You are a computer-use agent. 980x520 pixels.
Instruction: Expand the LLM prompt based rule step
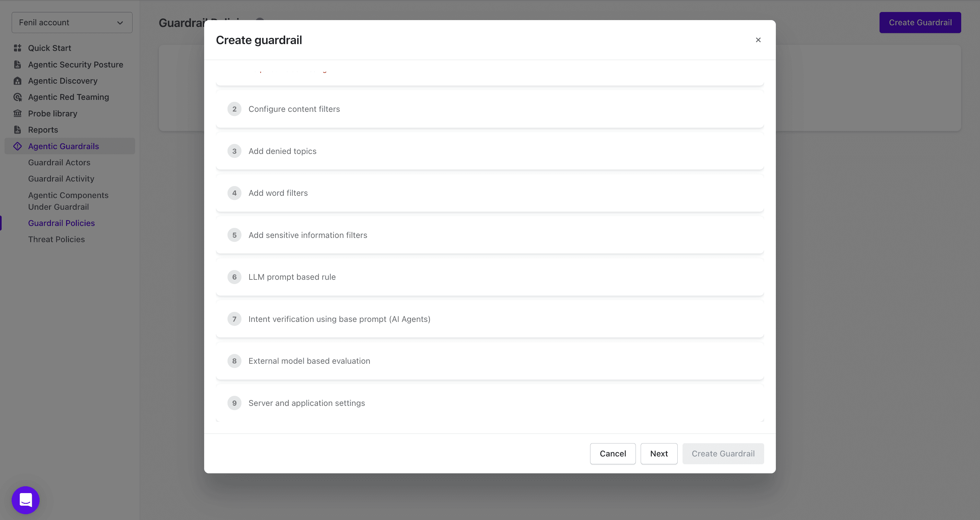click(490, 277)
